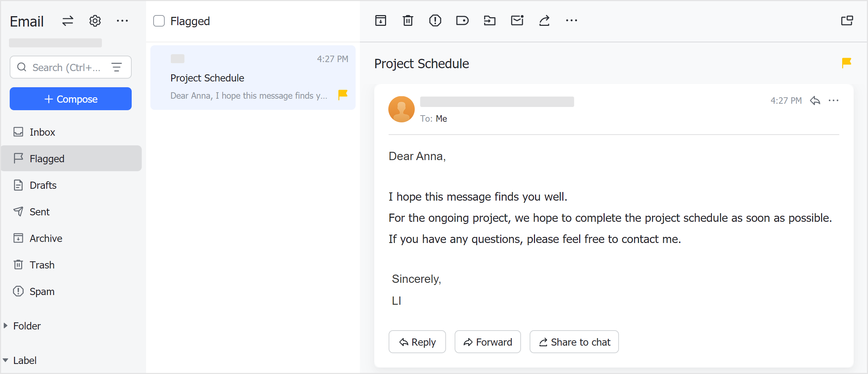The width and height of the screenshot is (868, 374).
Task: Delete the email using the trash icon
Action: tap(408, 20)
